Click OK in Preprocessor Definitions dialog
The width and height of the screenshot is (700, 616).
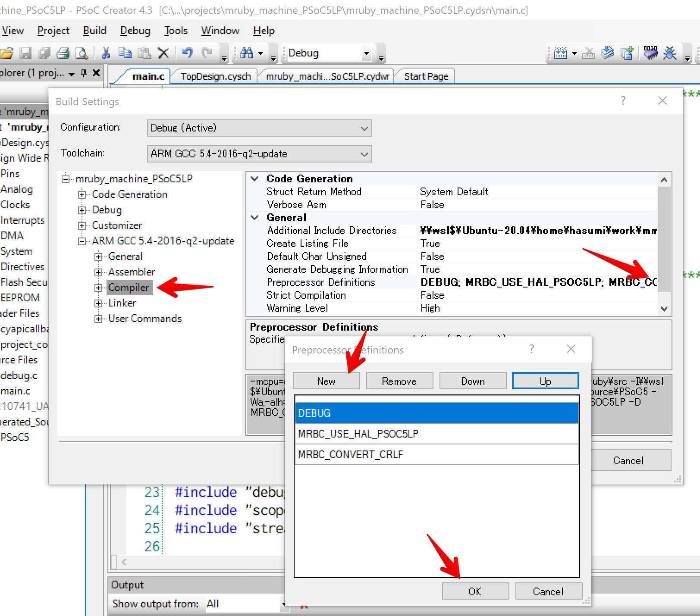pyautogui.click(x=475, y=591)
